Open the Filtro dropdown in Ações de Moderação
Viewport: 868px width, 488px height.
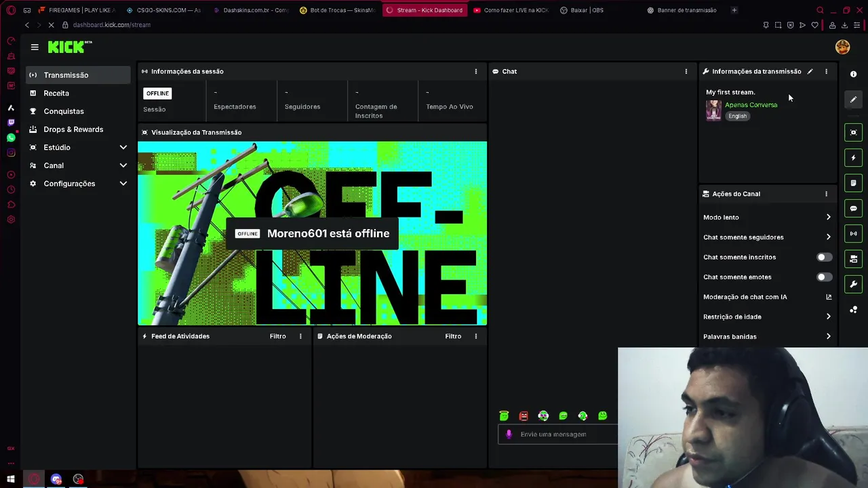click(x=453, y=336)
